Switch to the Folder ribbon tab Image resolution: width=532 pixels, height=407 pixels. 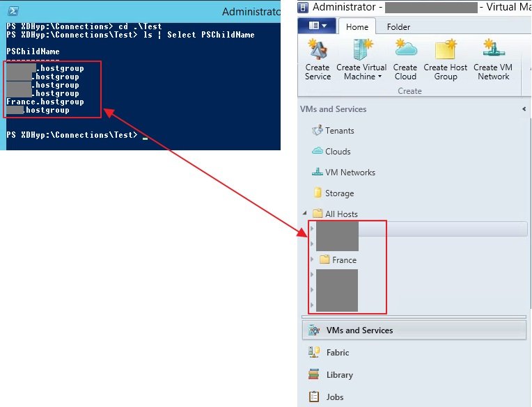pyautogui.click(x=398, y=26)
